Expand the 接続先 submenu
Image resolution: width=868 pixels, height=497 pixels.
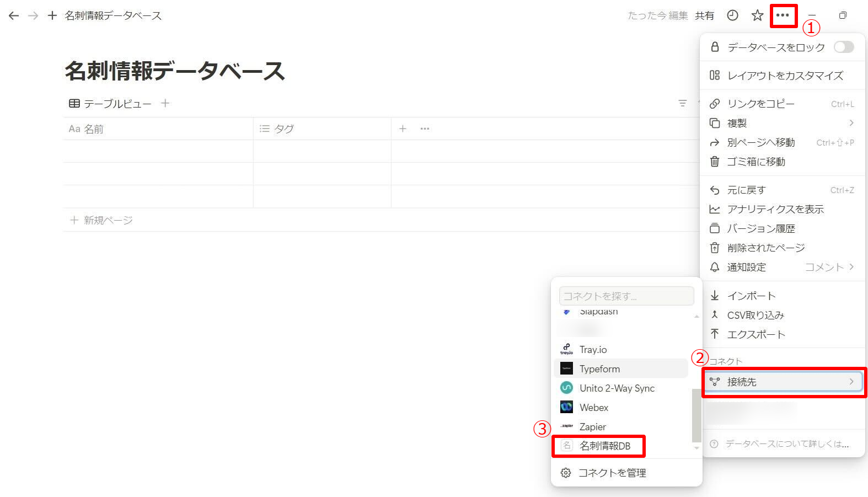click(x=783, y=382)
